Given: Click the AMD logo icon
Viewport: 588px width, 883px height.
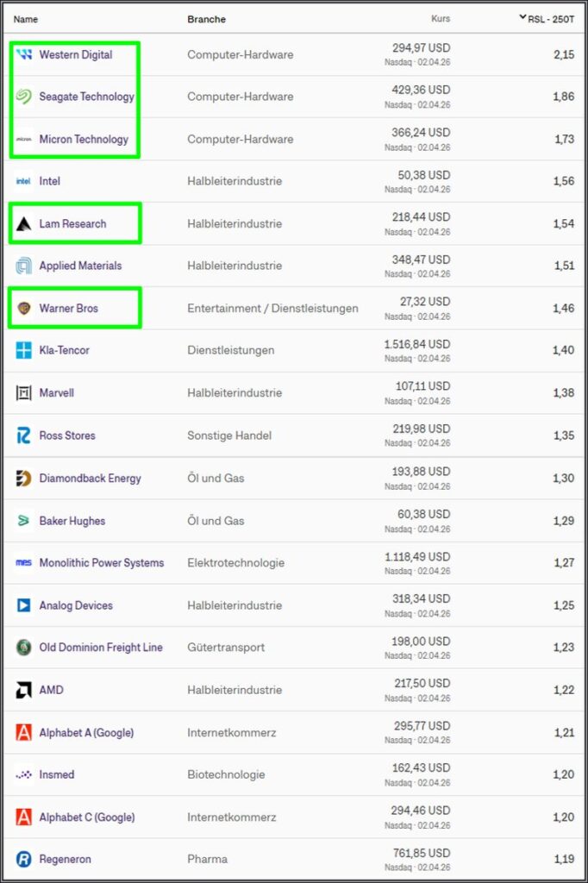Looking at the screenshot, I should tap(24, 690).
